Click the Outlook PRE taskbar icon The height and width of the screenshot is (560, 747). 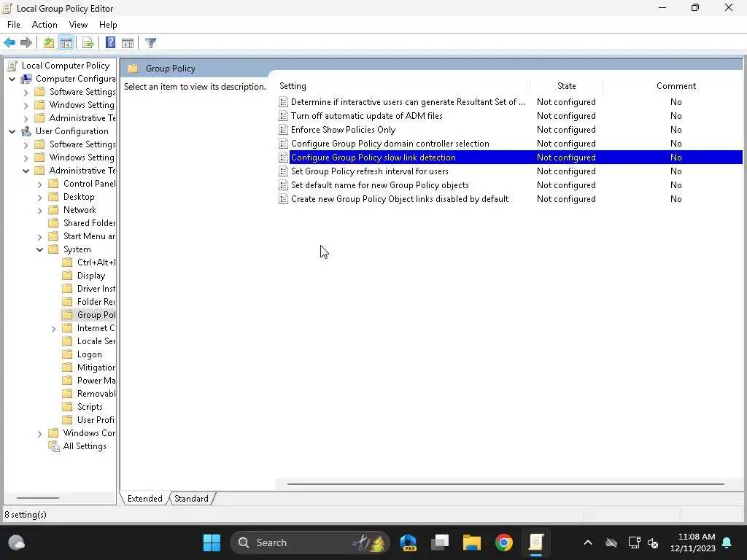[x=409, y=542]
